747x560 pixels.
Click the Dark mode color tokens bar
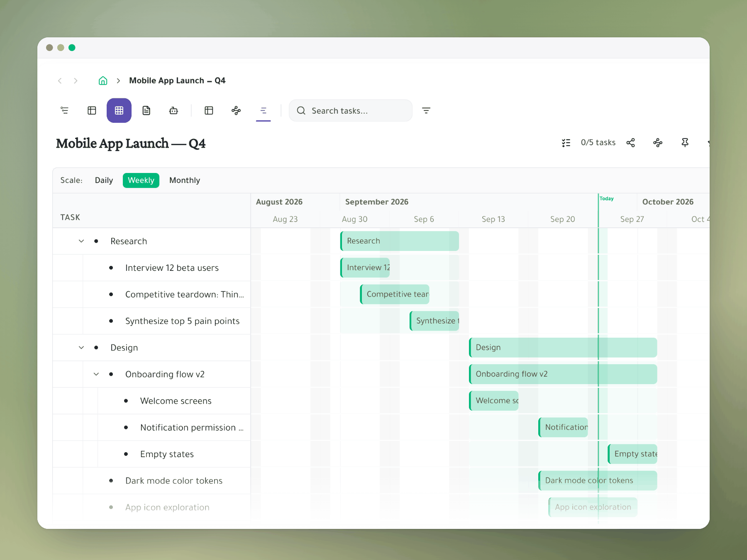click(598, 480)
